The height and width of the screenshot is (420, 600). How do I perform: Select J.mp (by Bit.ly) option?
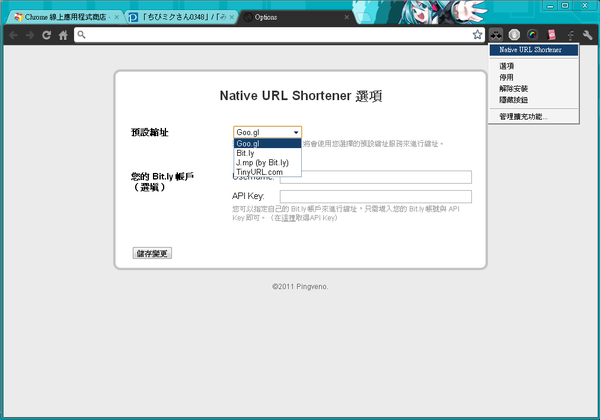(267, 163)
